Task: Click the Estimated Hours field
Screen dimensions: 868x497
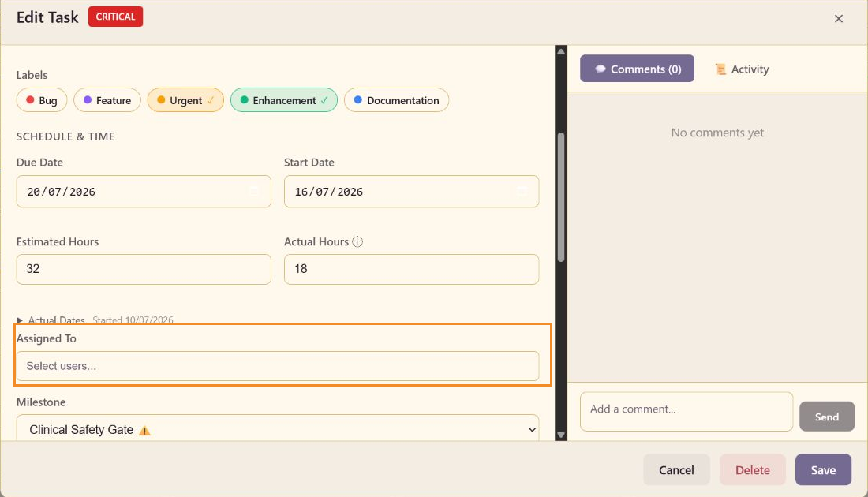Action: tap(144, 269)
